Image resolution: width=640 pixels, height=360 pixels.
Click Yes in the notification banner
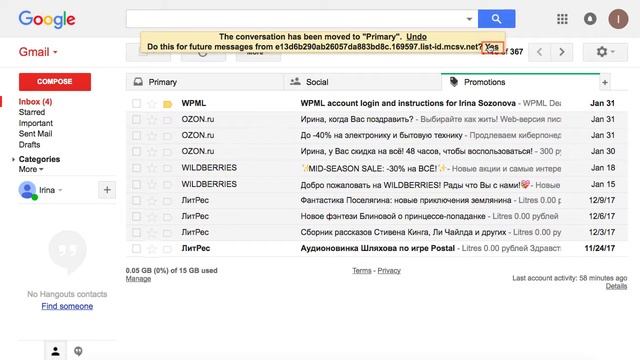click(x=492, y=47)
